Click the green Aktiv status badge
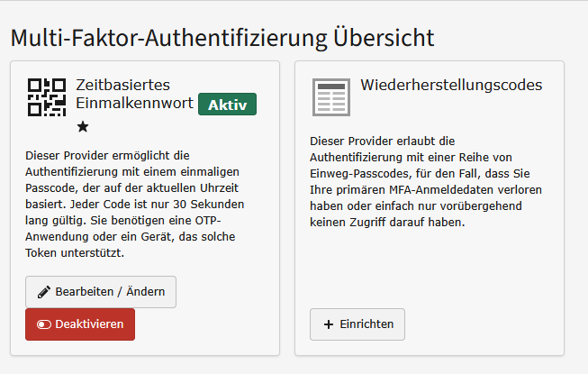This screenshot has height=374, width=588. click(227, 105)
